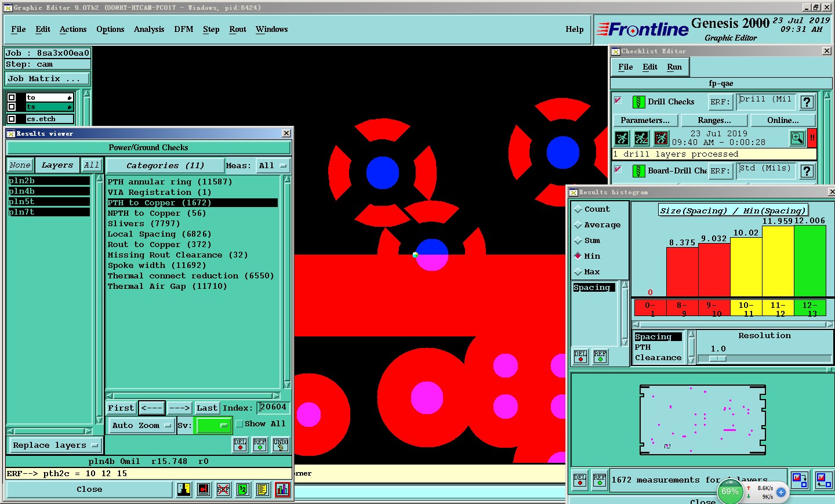Open Run menu in Checklist Editor

click(x=674, y=67)
